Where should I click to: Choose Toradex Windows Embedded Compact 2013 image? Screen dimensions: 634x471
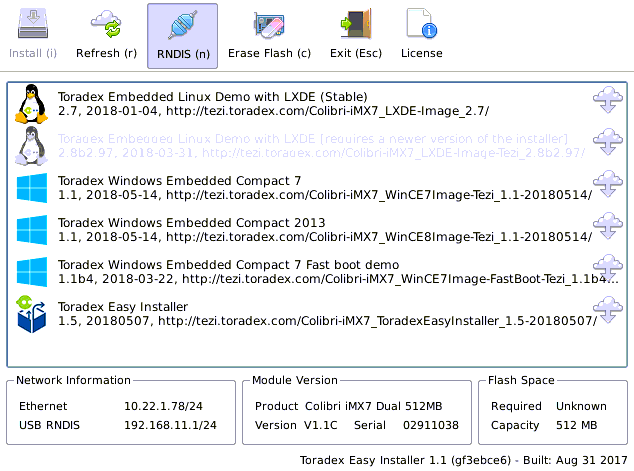pos(300,229)
